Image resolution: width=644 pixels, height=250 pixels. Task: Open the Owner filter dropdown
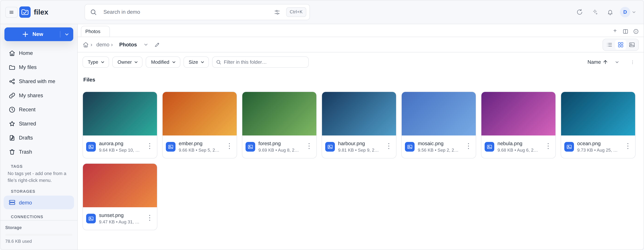click(x=127, y=62)
